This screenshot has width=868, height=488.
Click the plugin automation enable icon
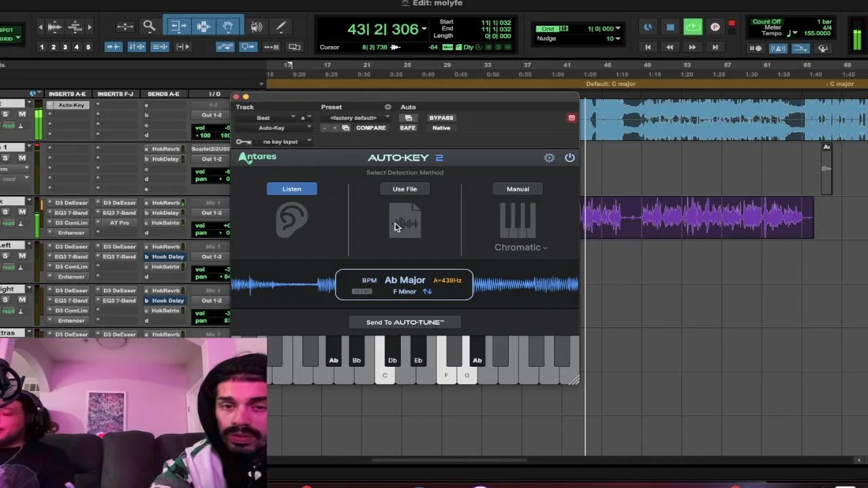tap(408, 118)
